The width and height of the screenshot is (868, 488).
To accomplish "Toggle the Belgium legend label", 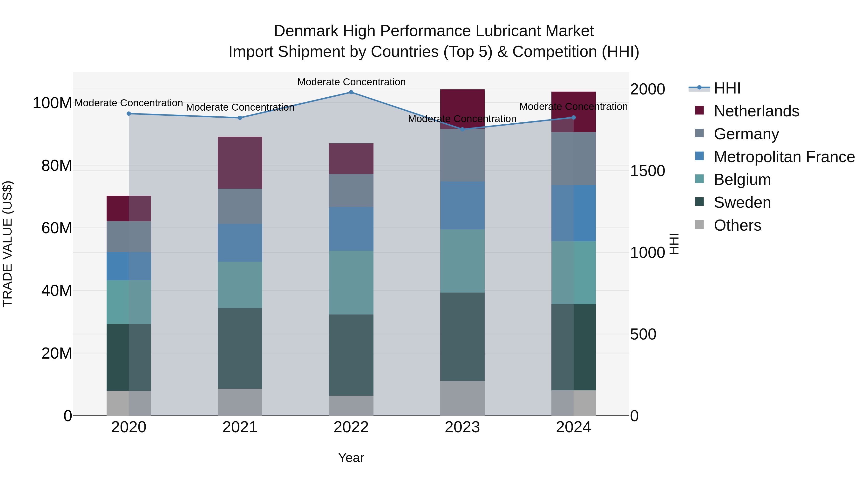I will pos(742,180).
